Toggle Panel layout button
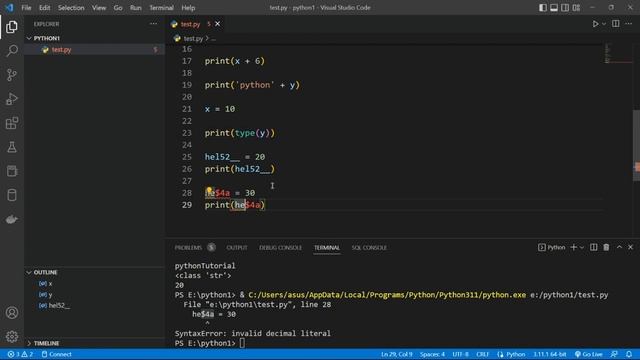Image resolution: width=640 pixels, height=360 pixels. click(x=554, y=8)
